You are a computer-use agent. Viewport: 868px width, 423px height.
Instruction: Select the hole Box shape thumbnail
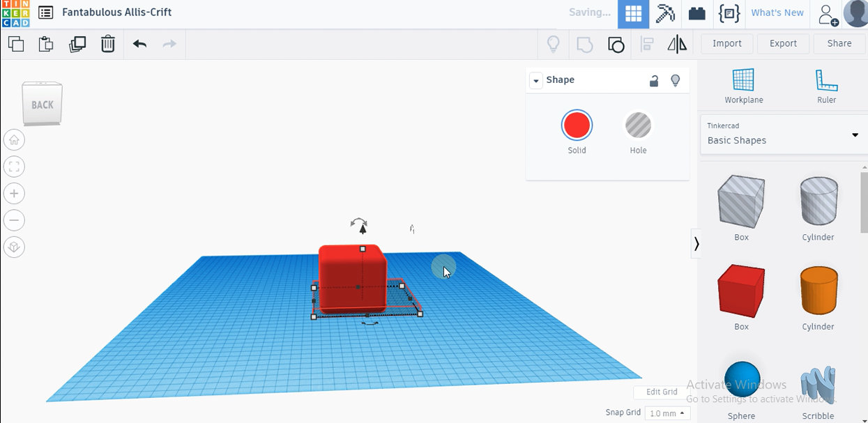point(741,201)
